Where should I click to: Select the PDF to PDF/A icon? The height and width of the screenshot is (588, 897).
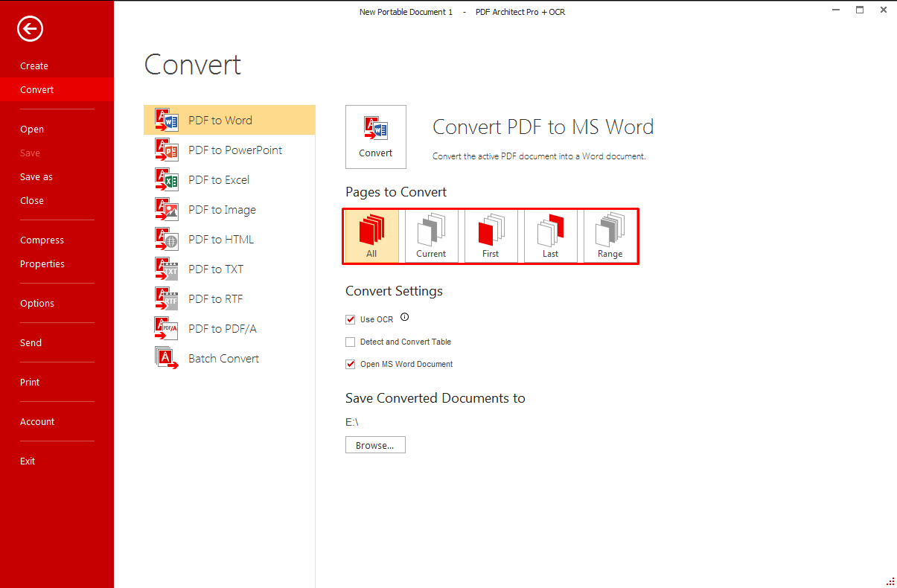click(x=167, y=328)
